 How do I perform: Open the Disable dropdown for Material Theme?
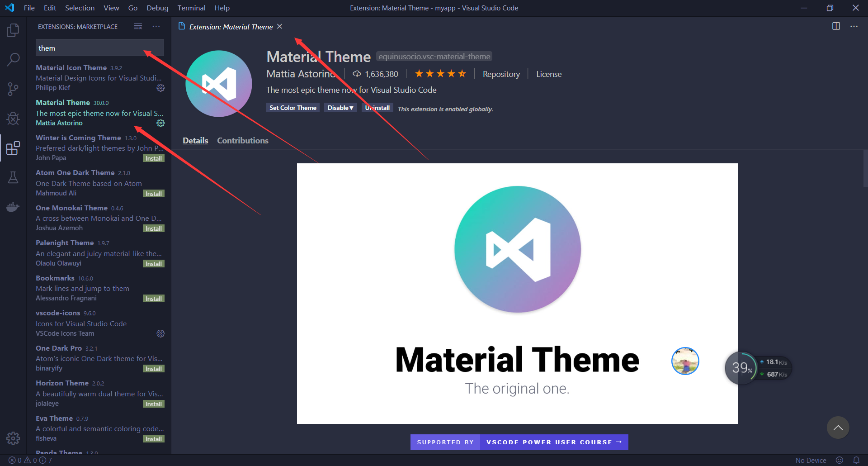click(340, 107)
